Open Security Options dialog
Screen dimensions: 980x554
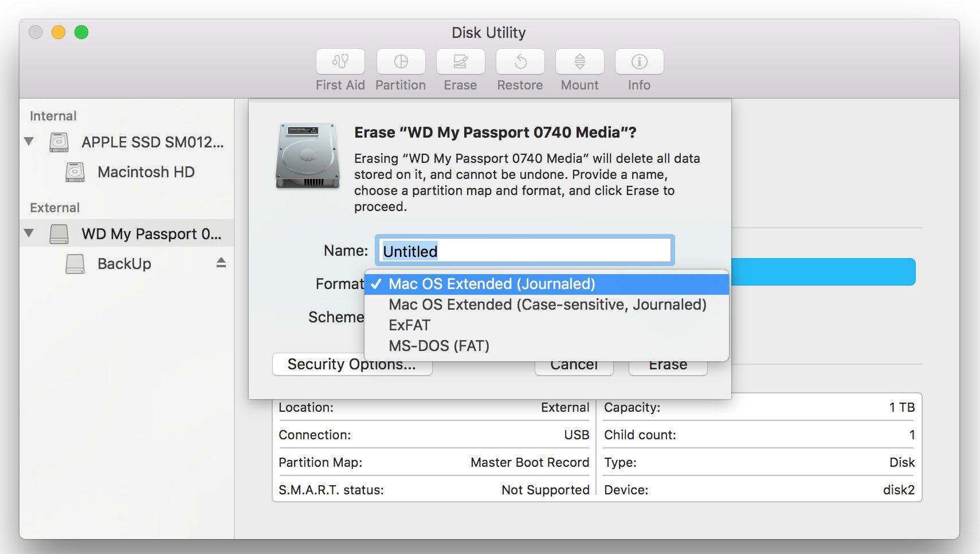(352, 364)
